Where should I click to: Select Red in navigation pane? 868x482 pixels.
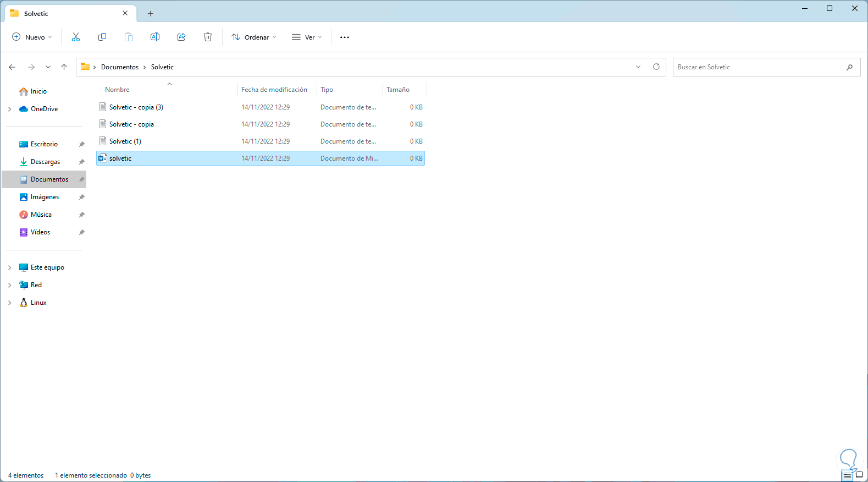tap(36, 285)
